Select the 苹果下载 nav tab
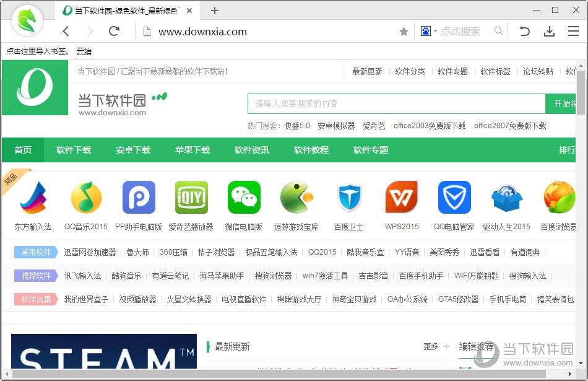This screenshot has width=588, height=381. click(x=192, y=150)
